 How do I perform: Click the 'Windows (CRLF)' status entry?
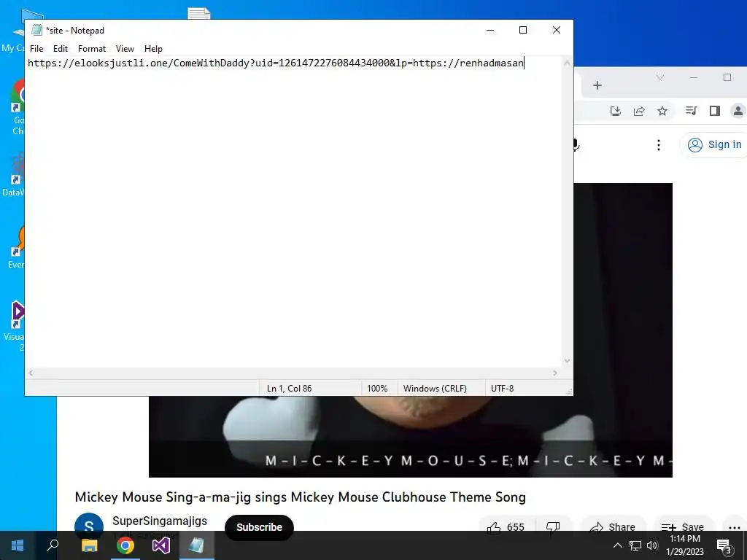tap(435, 389)
